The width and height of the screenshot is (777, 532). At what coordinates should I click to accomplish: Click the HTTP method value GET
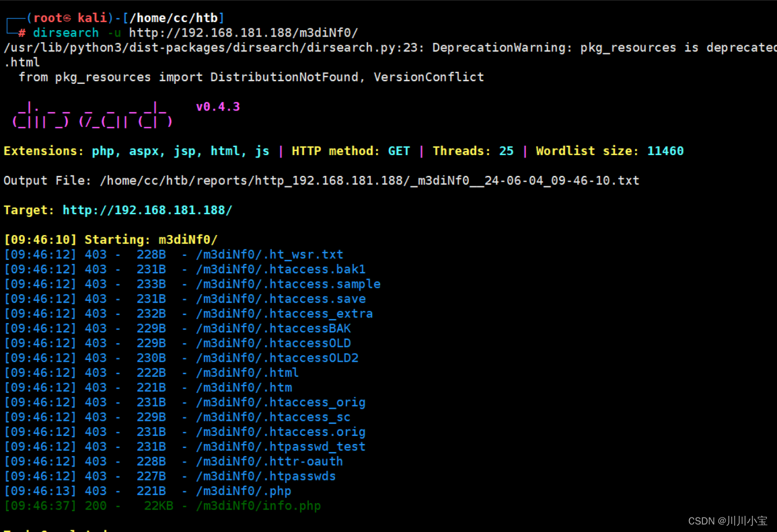click(399, 151)
